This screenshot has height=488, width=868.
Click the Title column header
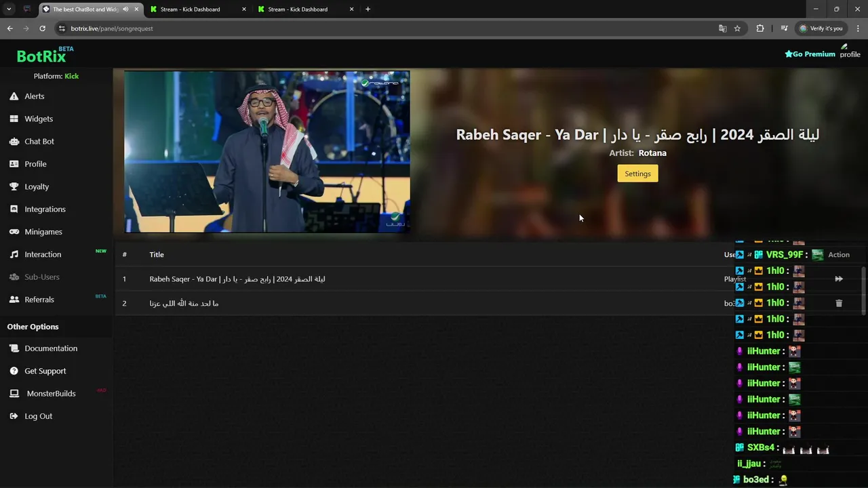(157, 254)
